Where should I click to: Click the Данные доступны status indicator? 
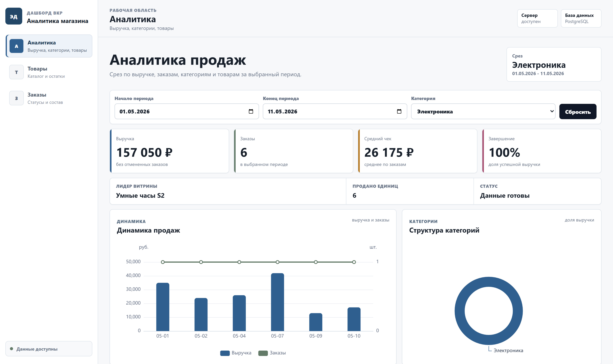coord(49,348)
